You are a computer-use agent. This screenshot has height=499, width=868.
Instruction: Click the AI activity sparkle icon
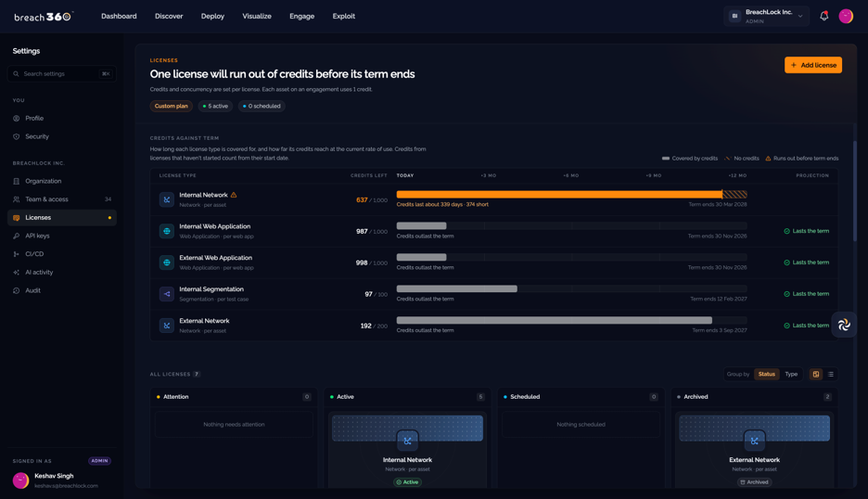pyautogui.click(x=16, y=273)
